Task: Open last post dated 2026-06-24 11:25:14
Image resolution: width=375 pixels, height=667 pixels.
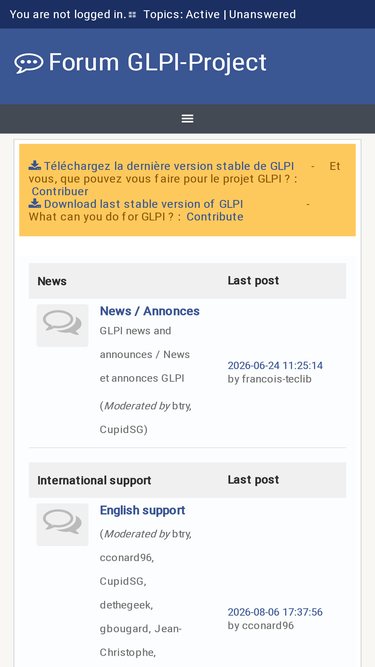Action: (x=275, y=365)
